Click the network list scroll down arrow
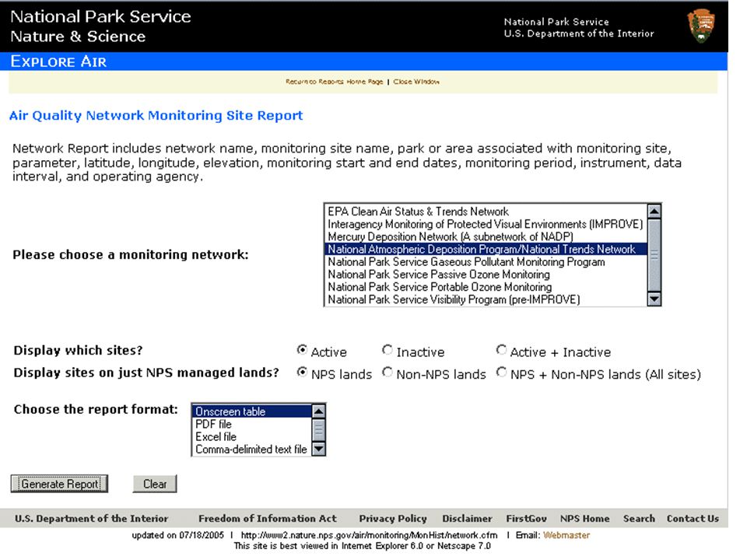This screenshot has width=747, height=560. point(654,299)
